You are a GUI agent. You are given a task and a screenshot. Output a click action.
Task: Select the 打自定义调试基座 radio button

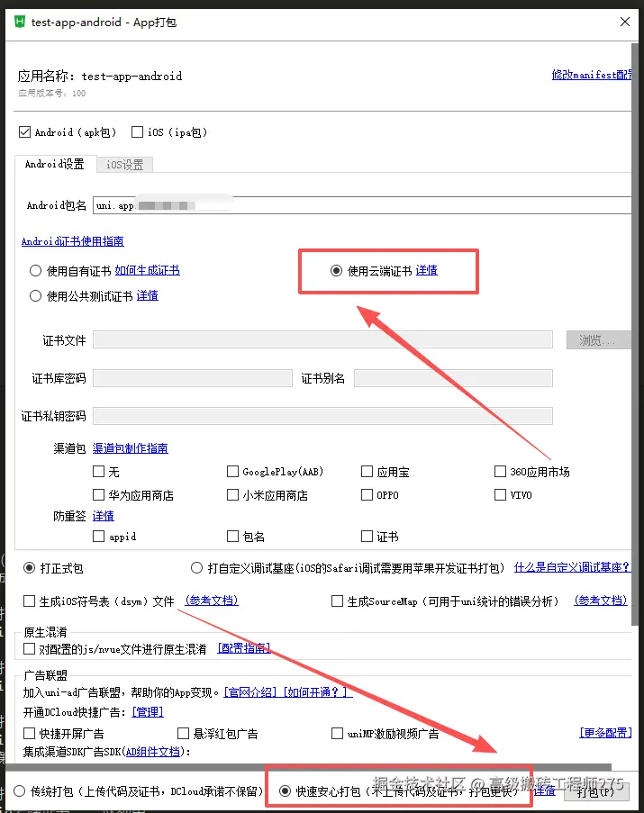[196, 568]
